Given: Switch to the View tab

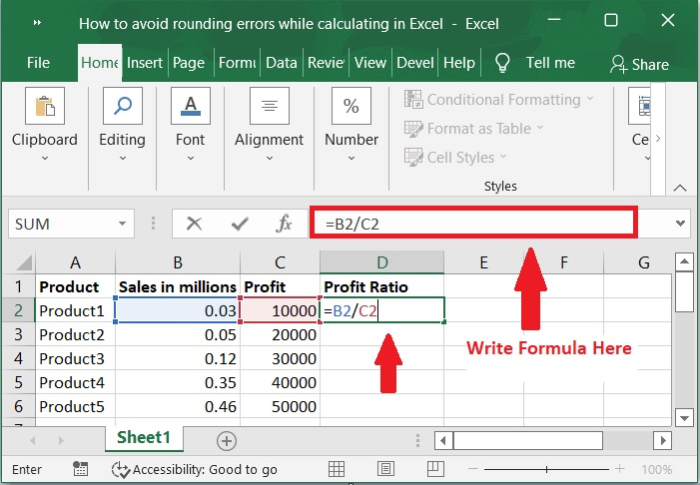Looking at the screenshot, I should pos(370,63).
